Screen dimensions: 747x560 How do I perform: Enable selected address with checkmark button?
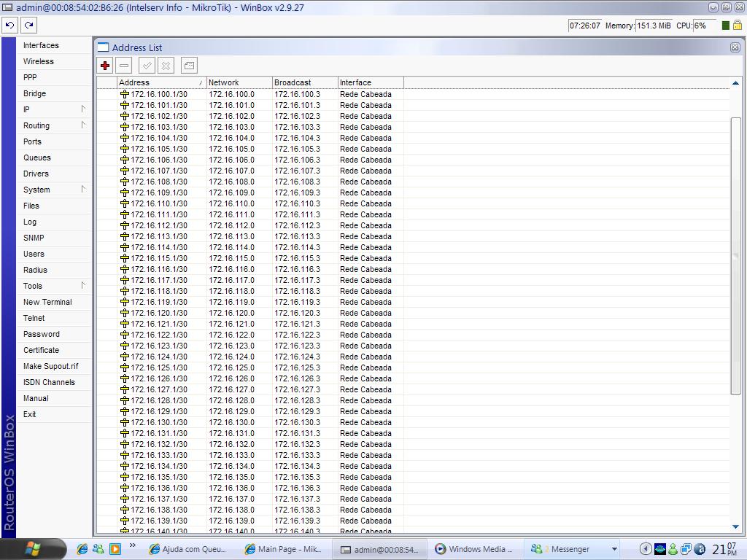coord(147,66)
